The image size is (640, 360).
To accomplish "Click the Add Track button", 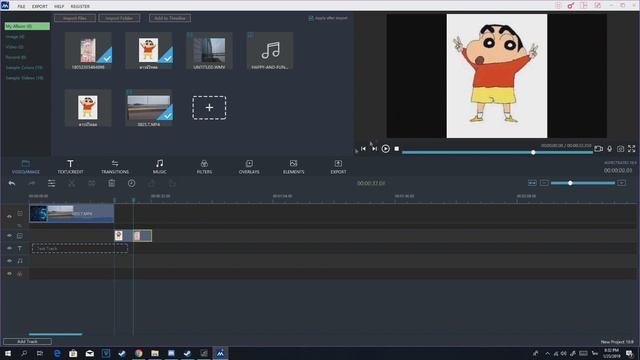I will click(x=27, y=341).
